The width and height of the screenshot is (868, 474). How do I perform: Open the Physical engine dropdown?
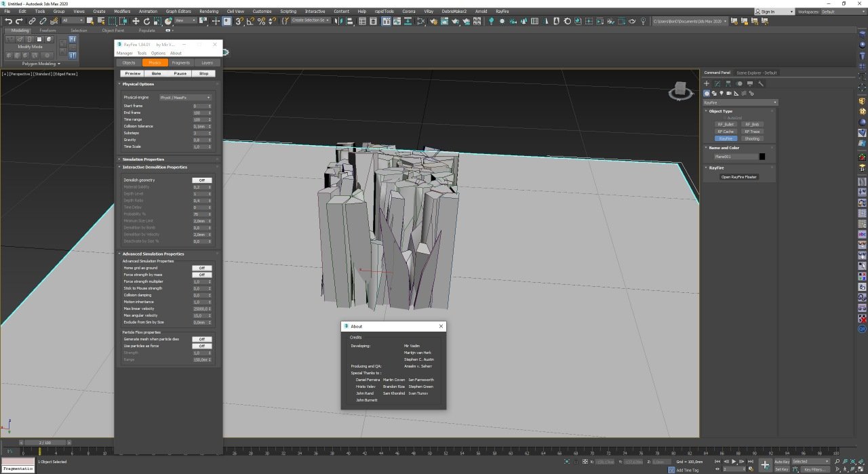click(x=184, y=98)
